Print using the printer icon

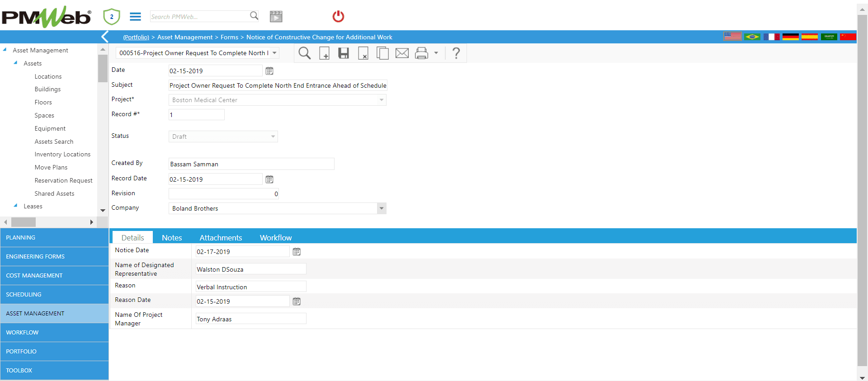coord(421,53)
